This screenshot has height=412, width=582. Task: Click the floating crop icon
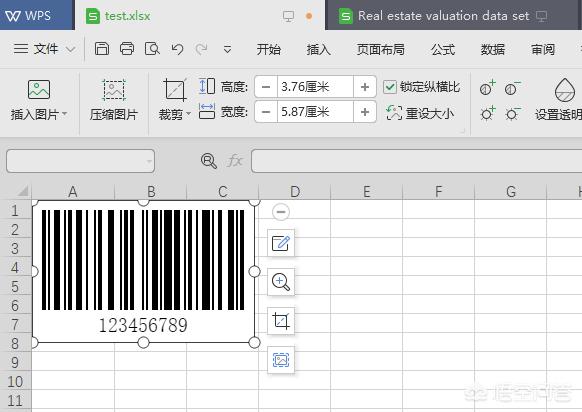281,321
